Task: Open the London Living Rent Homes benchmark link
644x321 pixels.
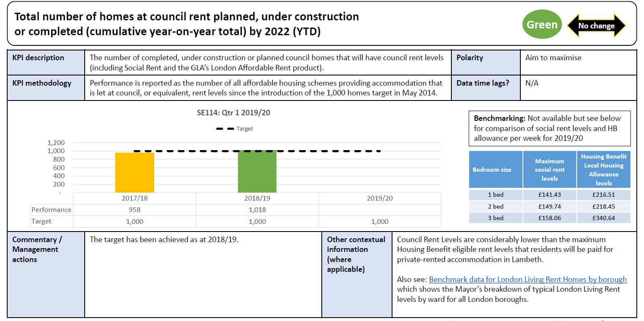Action: click(527, 279)
